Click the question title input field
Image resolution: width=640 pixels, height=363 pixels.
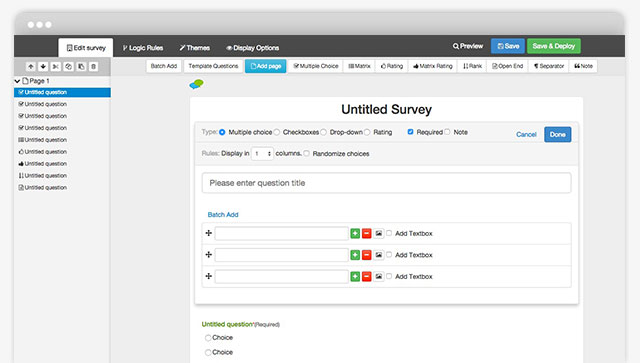387,183
